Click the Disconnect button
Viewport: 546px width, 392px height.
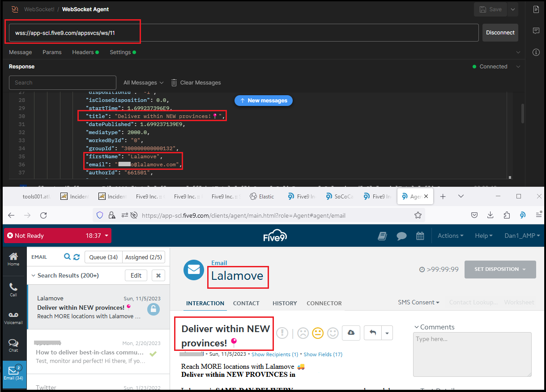click(x=500, y=33)
